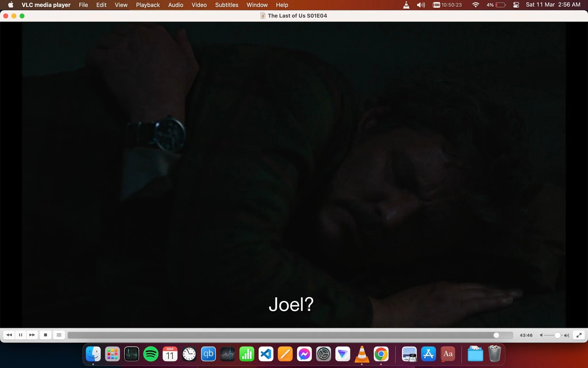Screen dimensions: 588x368
Task: Adjust the volume slider knob
Action: pos(557,335)
